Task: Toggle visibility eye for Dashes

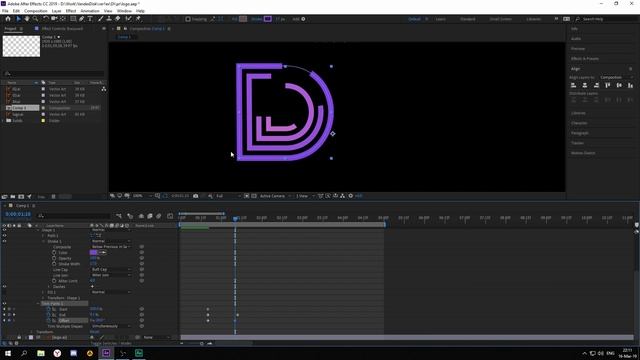Action: point(4,287)
